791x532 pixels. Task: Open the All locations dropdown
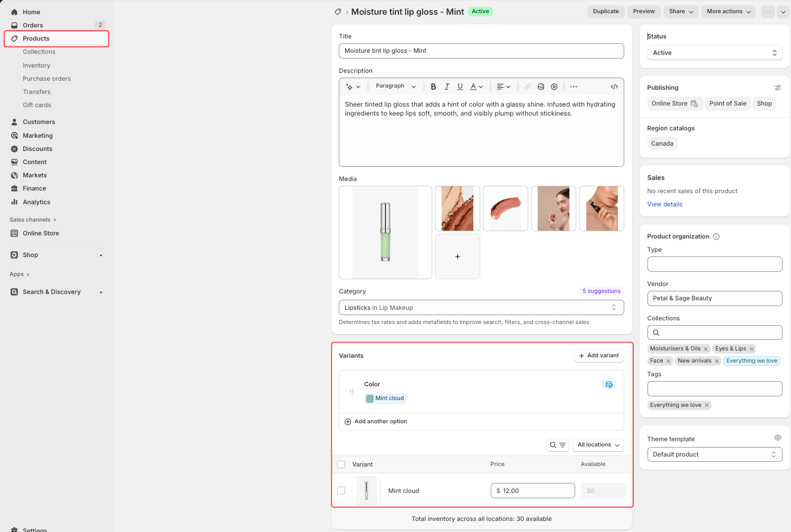coord(598,445)
